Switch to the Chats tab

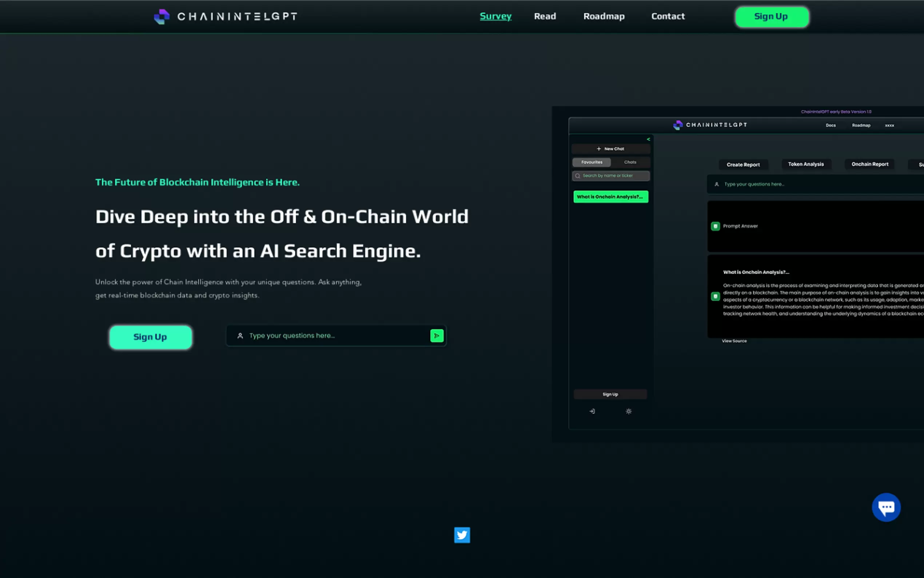630,162
